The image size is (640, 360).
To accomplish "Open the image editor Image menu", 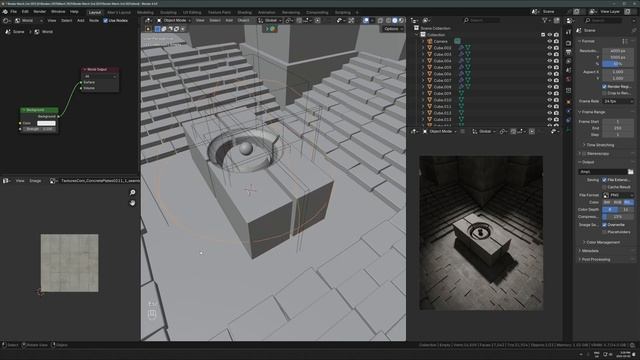I will pos(35,180).
